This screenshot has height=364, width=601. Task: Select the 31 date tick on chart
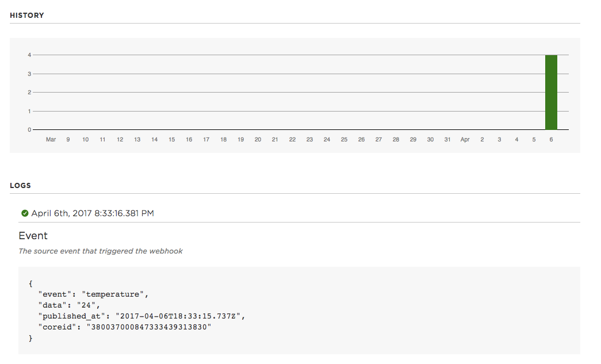point(447,140)
